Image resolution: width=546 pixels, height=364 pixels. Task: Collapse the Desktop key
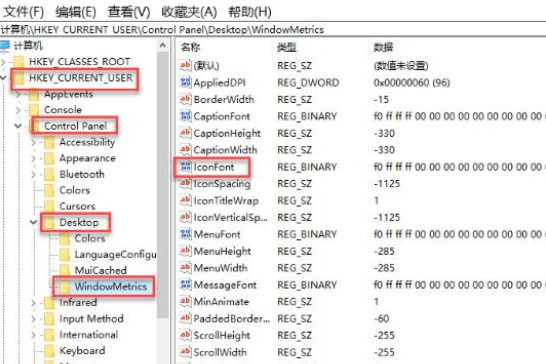(33, 222)
